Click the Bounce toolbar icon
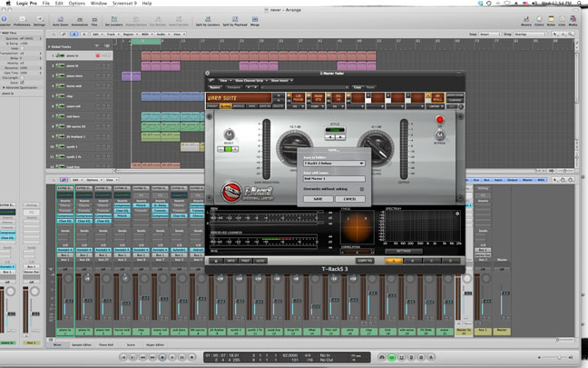Viewport: 588px width, 368px height. (526, 20)
